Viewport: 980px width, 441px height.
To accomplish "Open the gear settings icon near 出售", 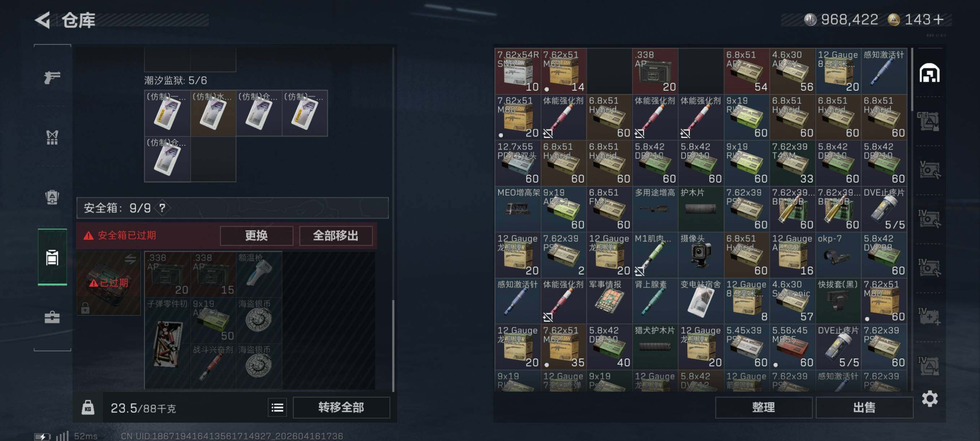I will 929,398.
